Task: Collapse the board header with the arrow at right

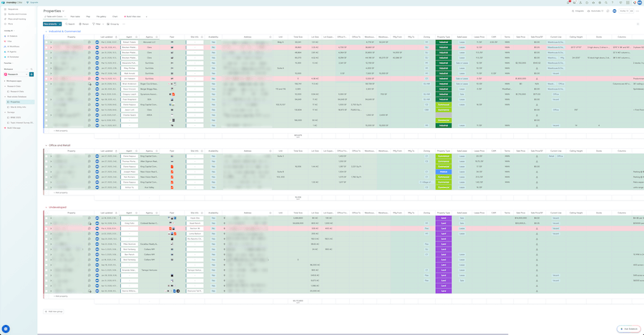Action: (638, 24)
